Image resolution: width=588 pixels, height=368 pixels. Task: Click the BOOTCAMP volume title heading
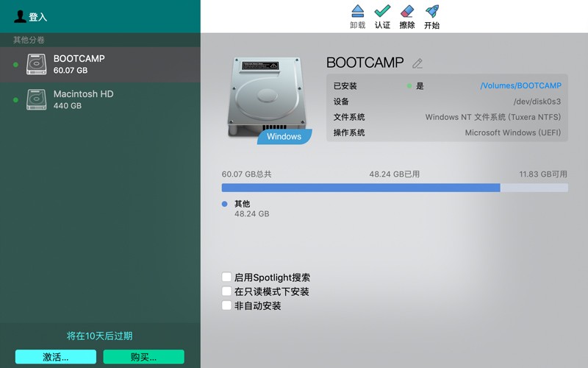tap(365, 63)
